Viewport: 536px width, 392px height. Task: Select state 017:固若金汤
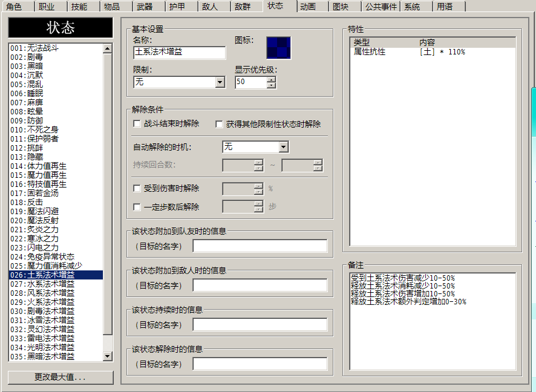[56, 193]
